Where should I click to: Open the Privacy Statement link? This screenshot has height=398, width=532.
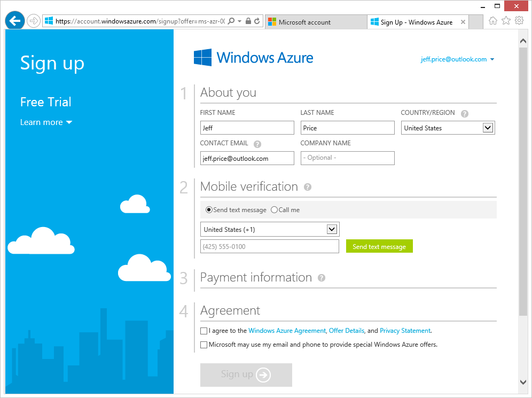point(405,331)
